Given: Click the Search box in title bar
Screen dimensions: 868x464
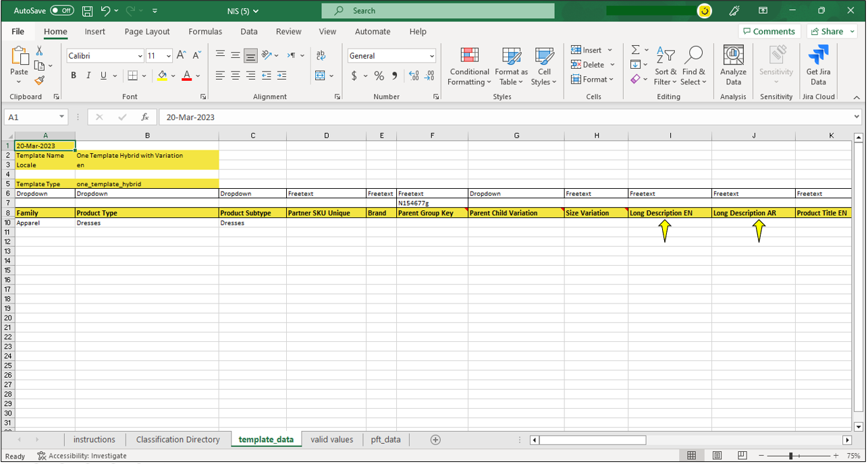Looking at the screenshot, I should pos(437,11).
